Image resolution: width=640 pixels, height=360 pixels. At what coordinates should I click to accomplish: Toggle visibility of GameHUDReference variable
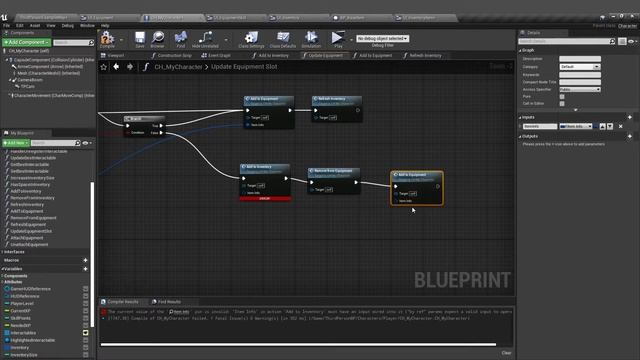86,289
